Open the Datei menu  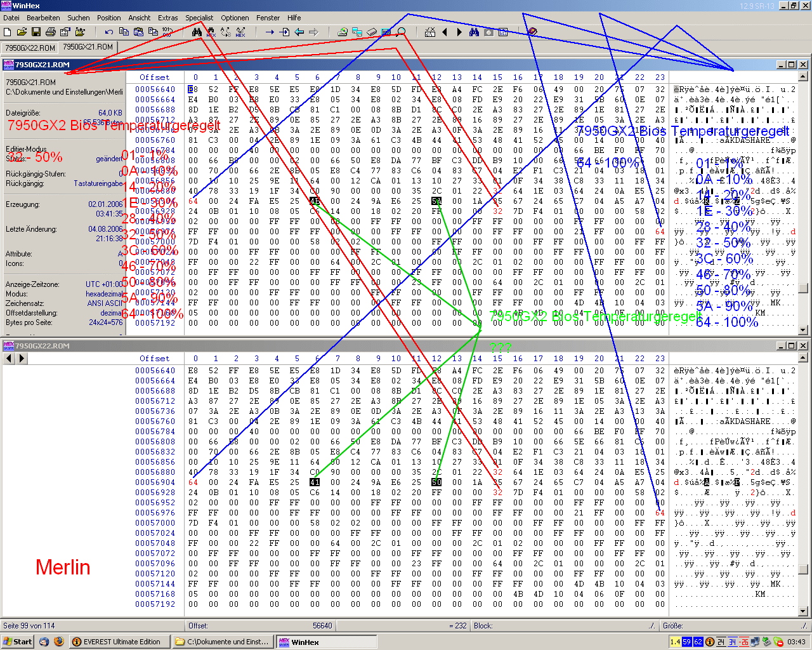11,18
